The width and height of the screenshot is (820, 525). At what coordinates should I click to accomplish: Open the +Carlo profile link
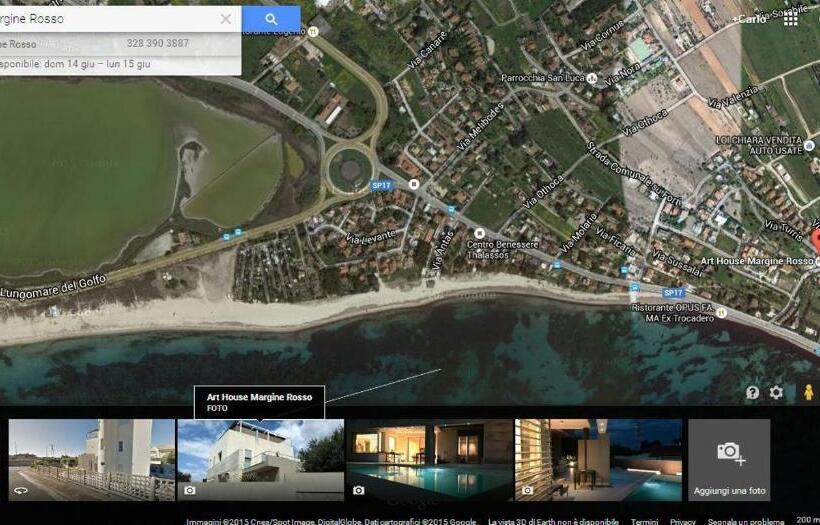coord(749,19)
